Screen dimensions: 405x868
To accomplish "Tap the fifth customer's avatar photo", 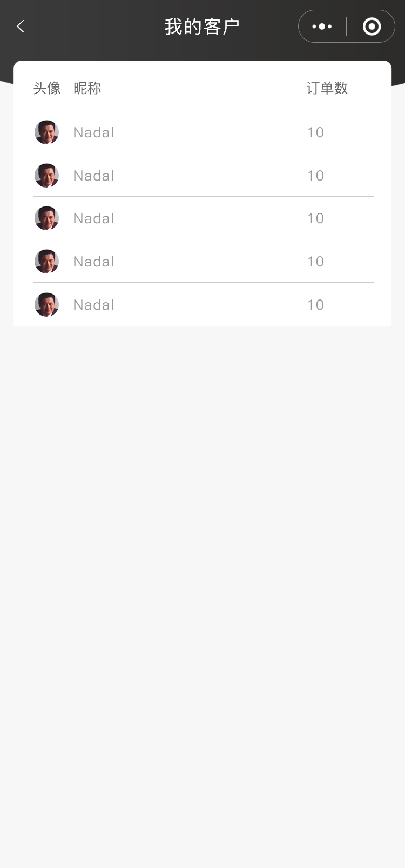I will coord(47,305).
